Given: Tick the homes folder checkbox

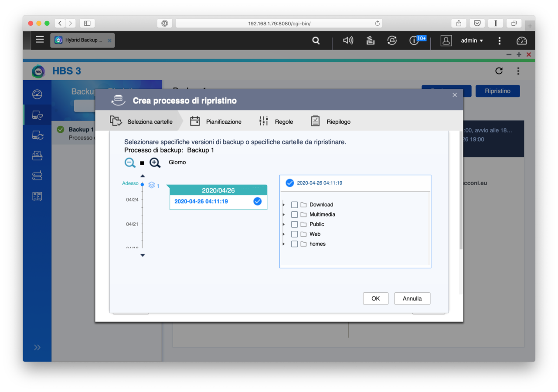Looking at the screenshot, I should 294,244.
